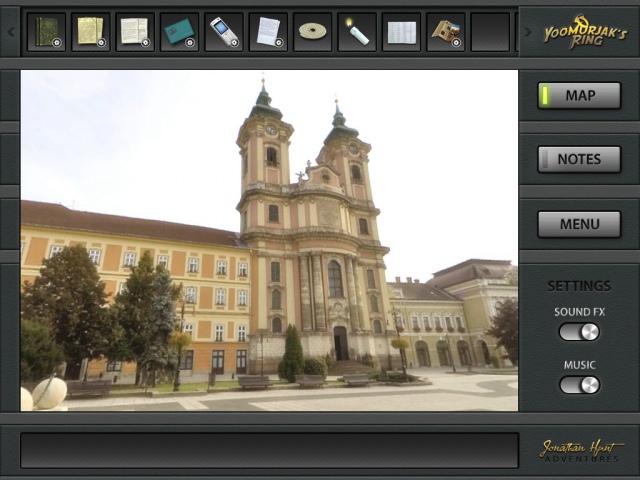Use the mobile phone inventory item
640x480 pixels.
(x=223, y=32)
